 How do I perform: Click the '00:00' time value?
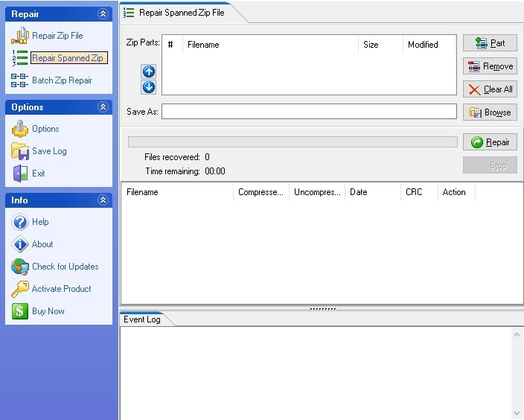[215, 171]
